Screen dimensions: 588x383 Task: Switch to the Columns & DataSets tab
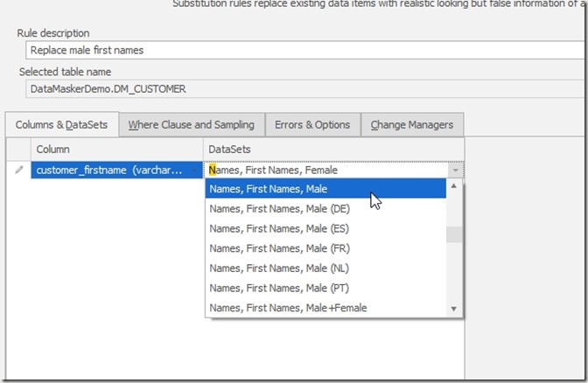tap(61, 124)
